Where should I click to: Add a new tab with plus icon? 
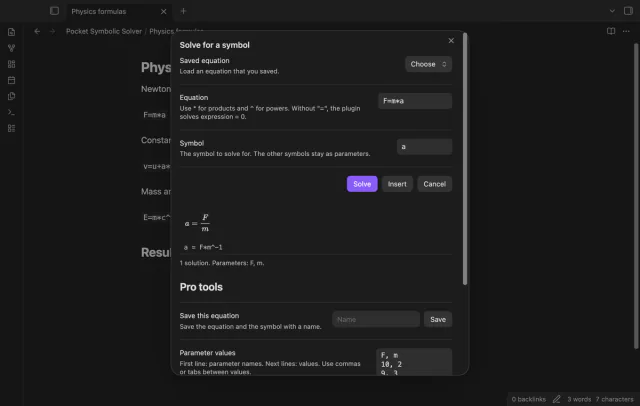(183, 11)
